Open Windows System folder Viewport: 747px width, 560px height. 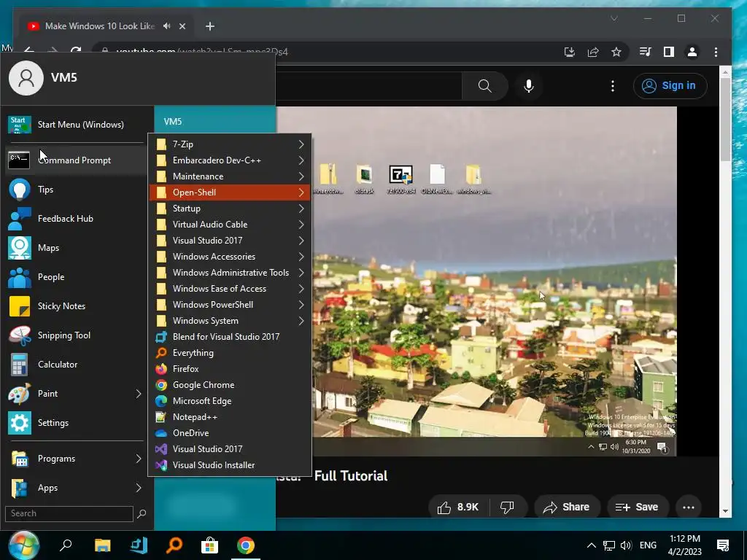coord(230,321)
